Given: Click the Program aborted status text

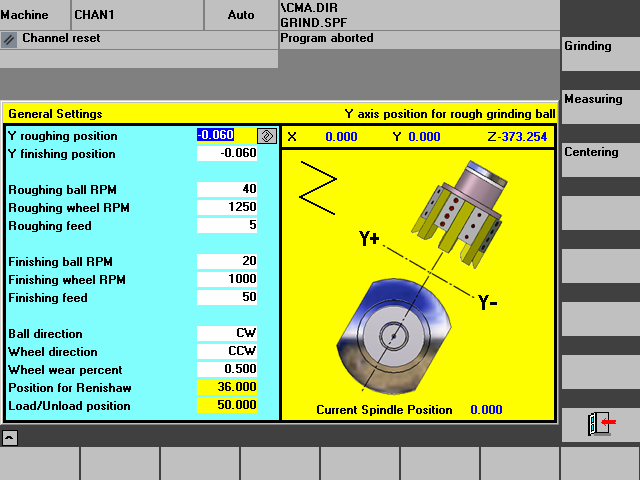Looking at the screenshot, I should pos(327,38).
